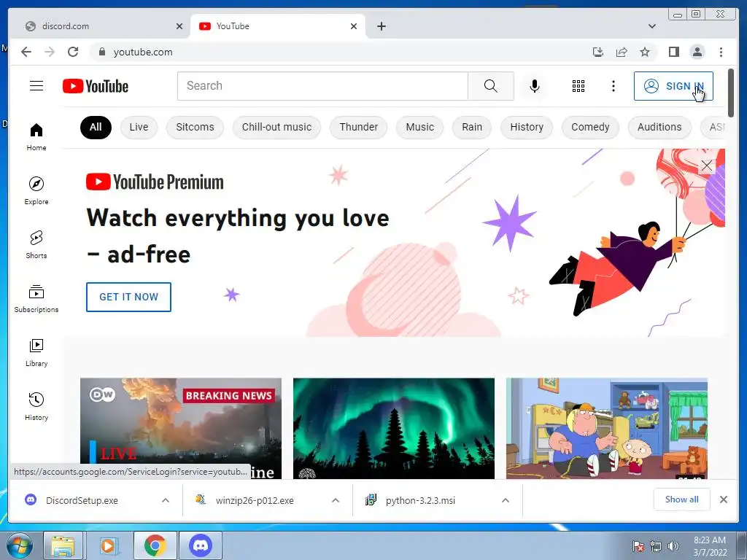Open the Windows Start button

coord(19,545)
